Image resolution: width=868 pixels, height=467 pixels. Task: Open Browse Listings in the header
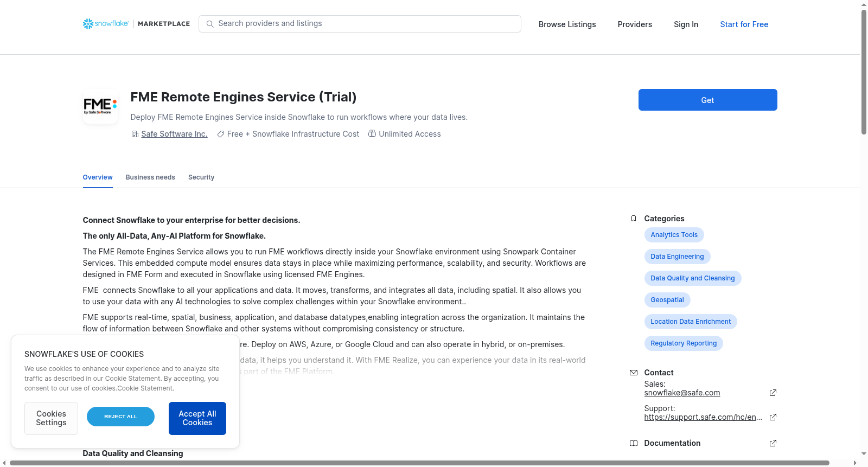point(567,24)
